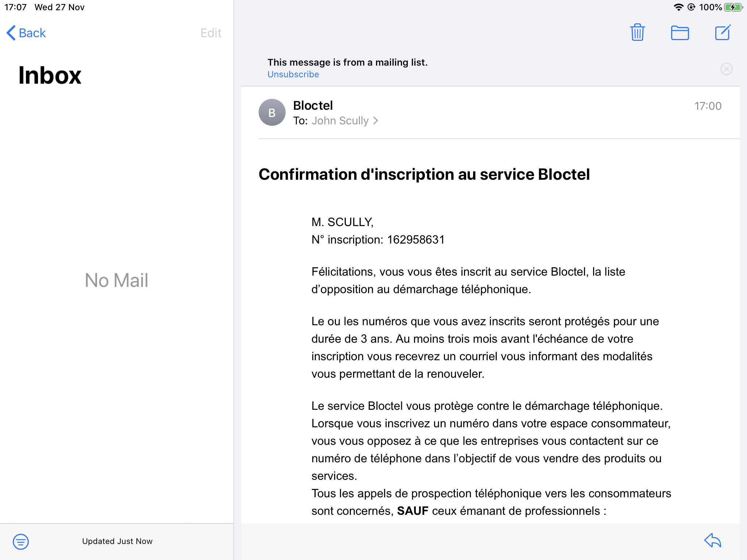Unsubscribe from the mailing list
The height and width of the screenshot is (560, 747).
(x=293, y=74)
